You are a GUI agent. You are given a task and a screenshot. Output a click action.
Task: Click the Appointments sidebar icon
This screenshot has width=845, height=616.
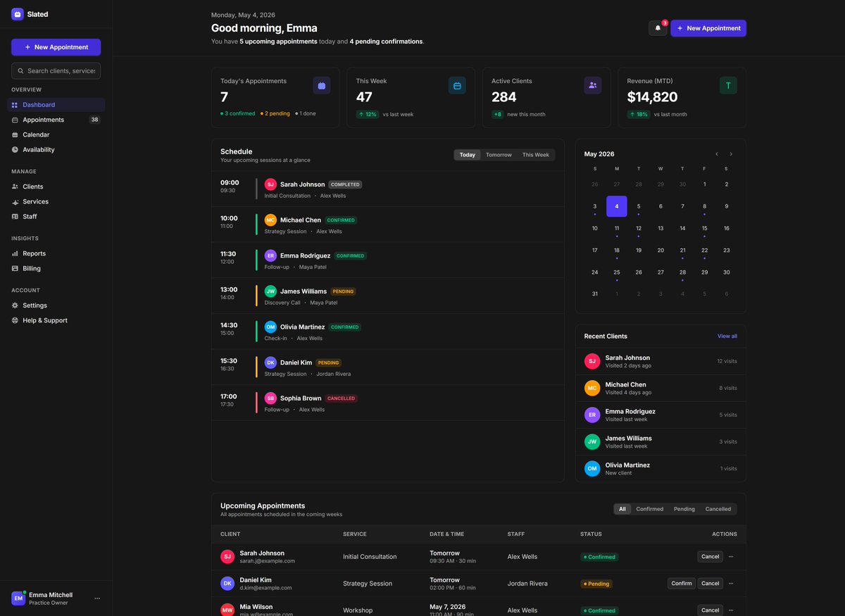(15, 120)
